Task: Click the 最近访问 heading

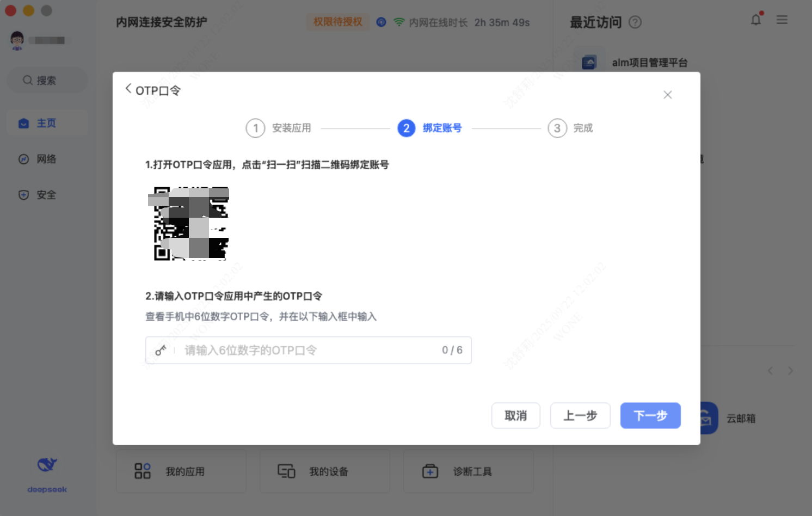Action: coord(596,22)
